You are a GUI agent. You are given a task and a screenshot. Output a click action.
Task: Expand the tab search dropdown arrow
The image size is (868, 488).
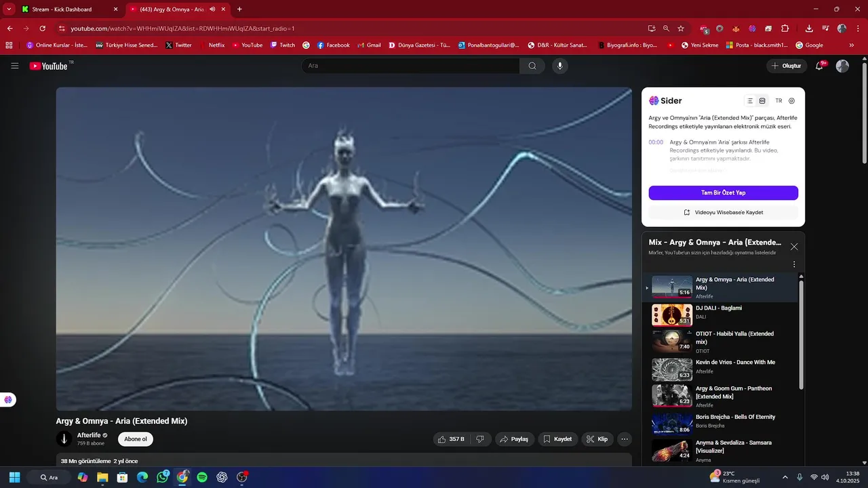click(x=9, y=9)
